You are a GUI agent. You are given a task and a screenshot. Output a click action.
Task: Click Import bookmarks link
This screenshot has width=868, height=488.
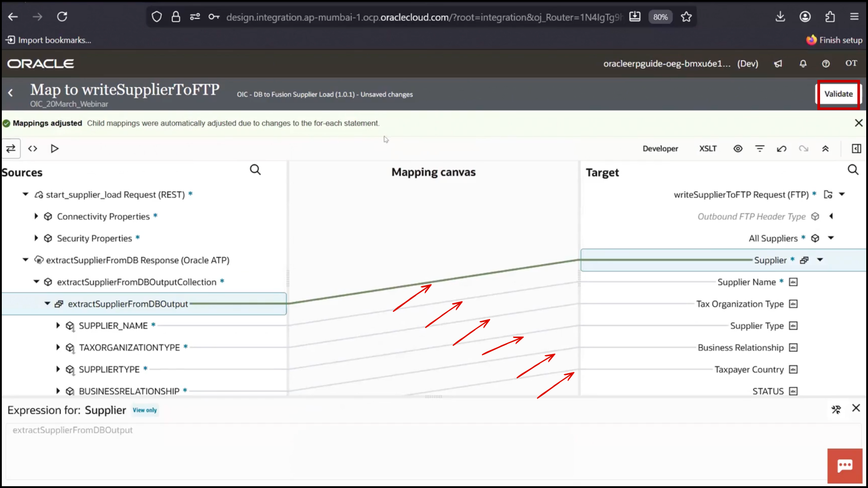point(48,40)
